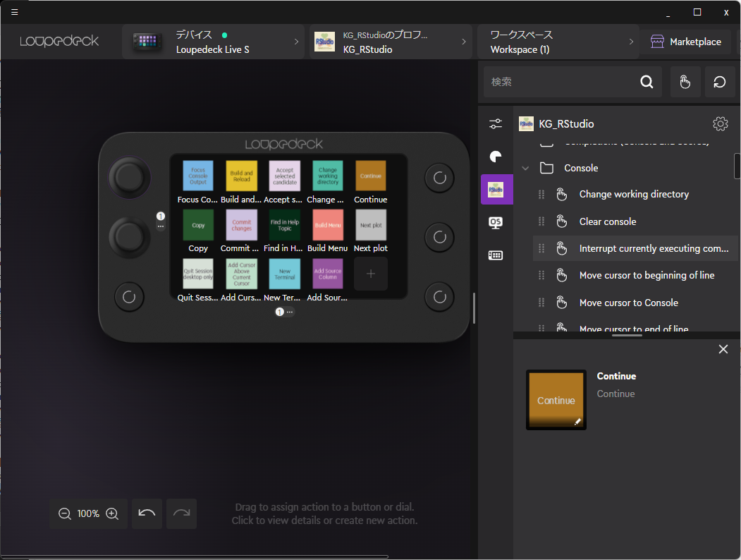This screenshot has height=560, width=741.
Task: Zoom in with the plus magnifier
Action: (112, 513)
